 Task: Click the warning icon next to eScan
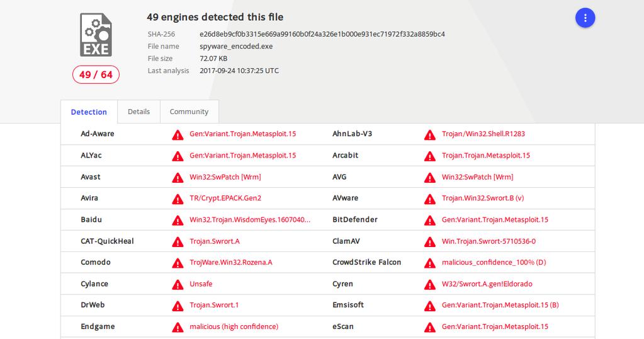pyautogui.click(x=429, y=327)
